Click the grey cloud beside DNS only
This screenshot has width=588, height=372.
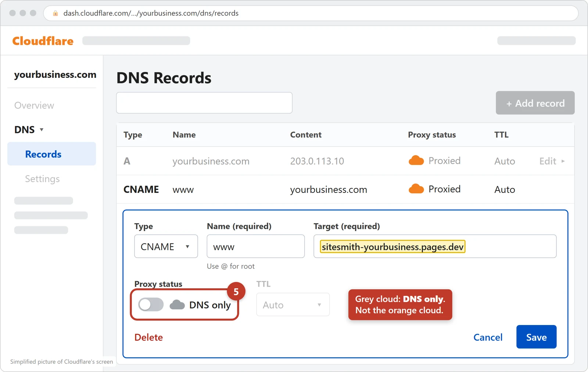pos(177,305)
